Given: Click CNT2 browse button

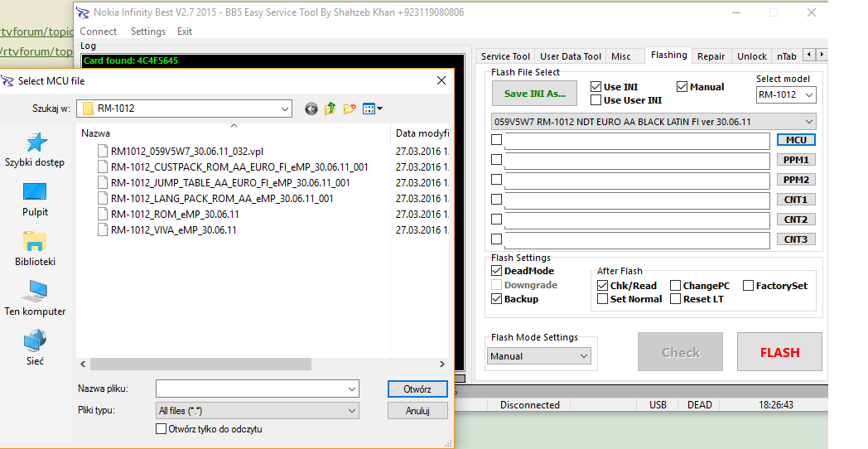Looking at the screenshot, I should [x=796, y=220].
